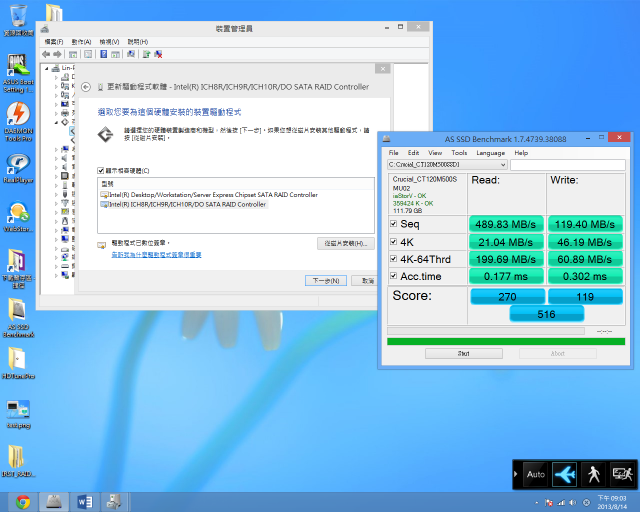Uncheck the Seq benchmark checkbox
The width and height of the screenshot is (640, 512).
click(393, 224)
